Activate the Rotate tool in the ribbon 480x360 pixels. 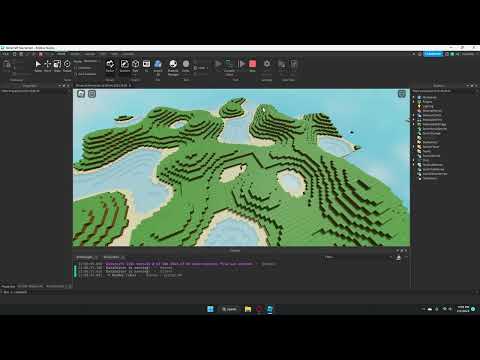click(67, 66)
